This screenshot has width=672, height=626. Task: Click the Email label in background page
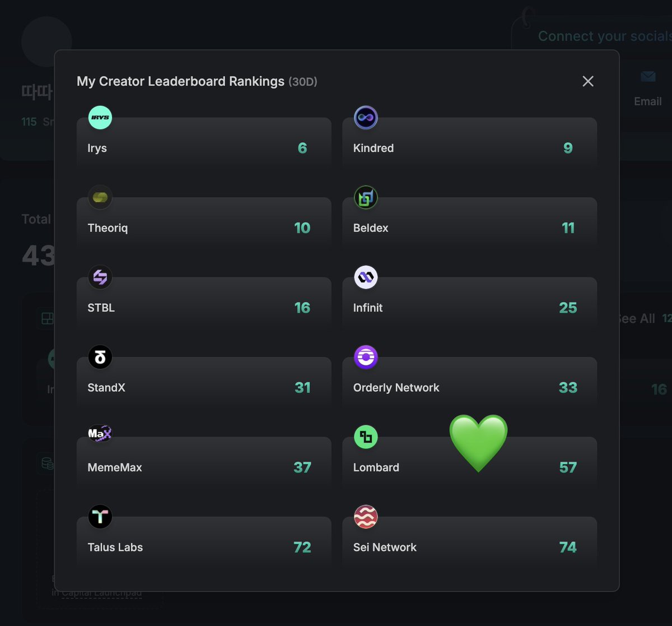tap(648, 101)
